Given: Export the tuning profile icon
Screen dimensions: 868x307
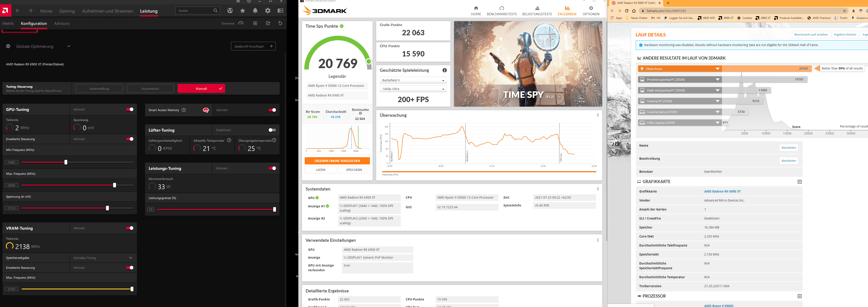Looking at the screenshot, I should tap(268, 23).
